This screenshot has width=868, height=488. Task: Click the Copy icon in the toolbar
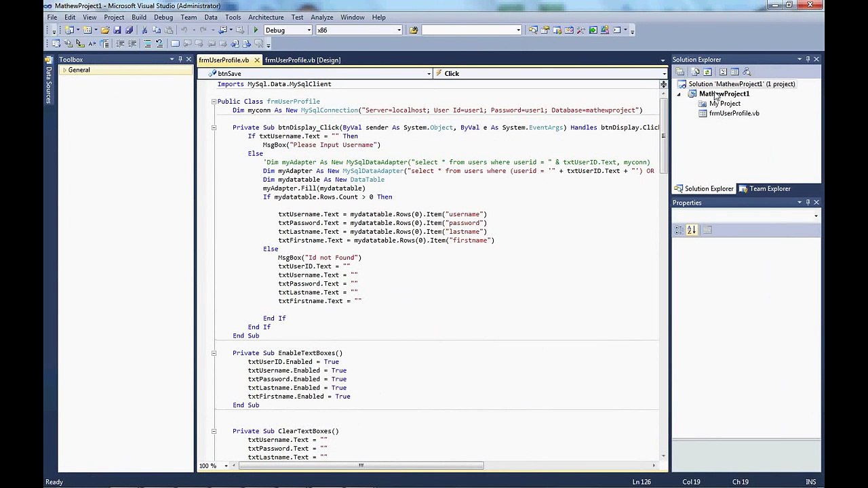157,30
